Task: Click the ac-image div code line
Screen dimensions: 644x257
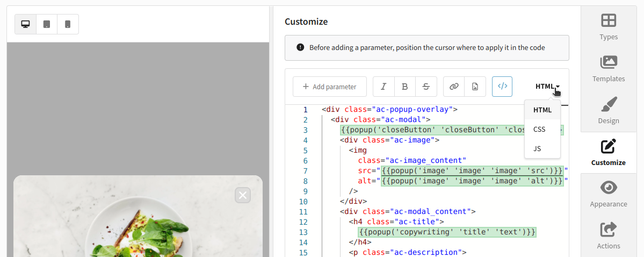Action: 390,140
